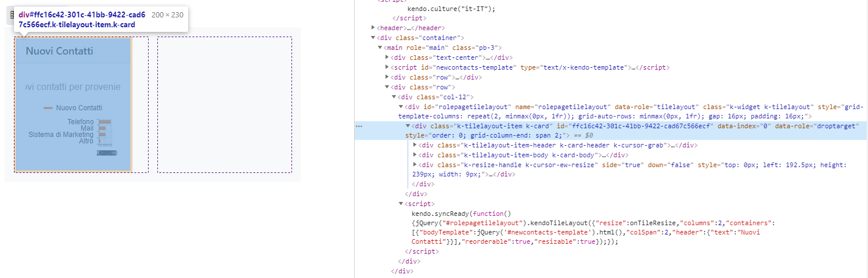Click the data-index="0" attribute

tap(744, 126)
